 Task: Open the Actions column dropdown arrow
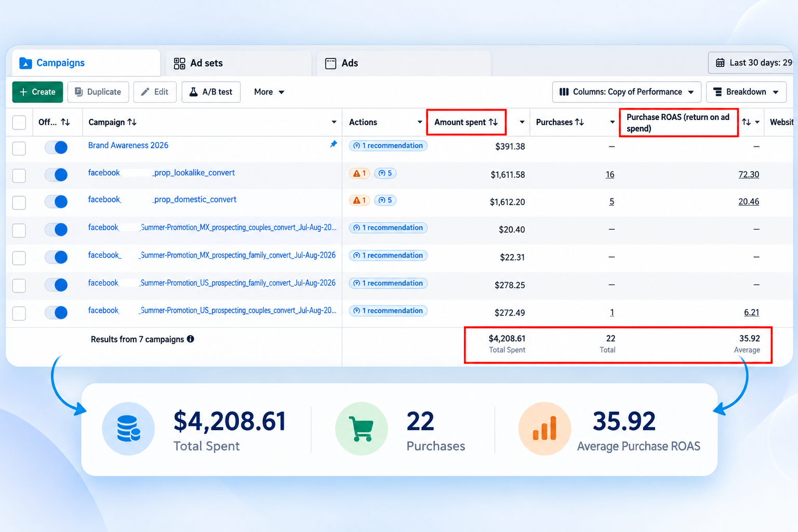point(420,122)
